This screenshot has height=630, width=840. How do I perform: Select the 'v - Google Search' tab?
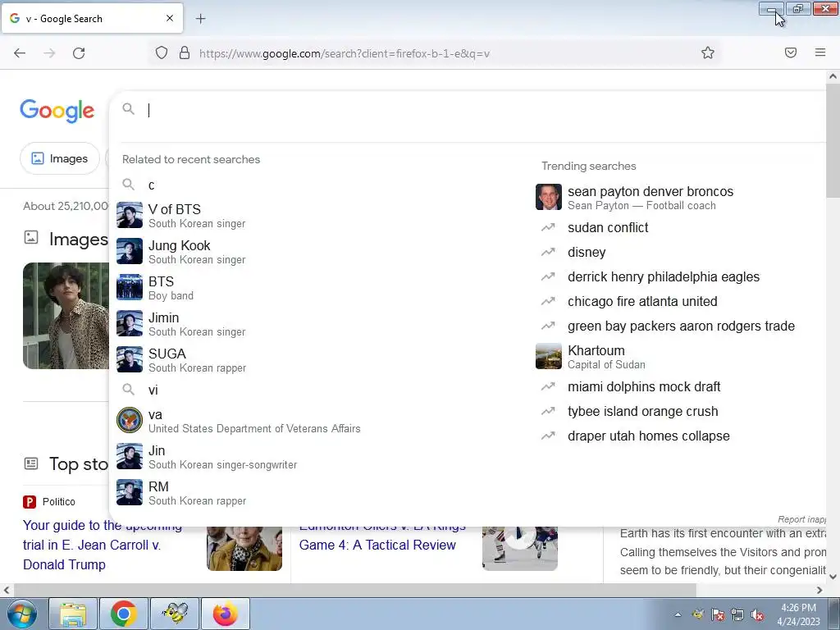click(x=93, y=19)
